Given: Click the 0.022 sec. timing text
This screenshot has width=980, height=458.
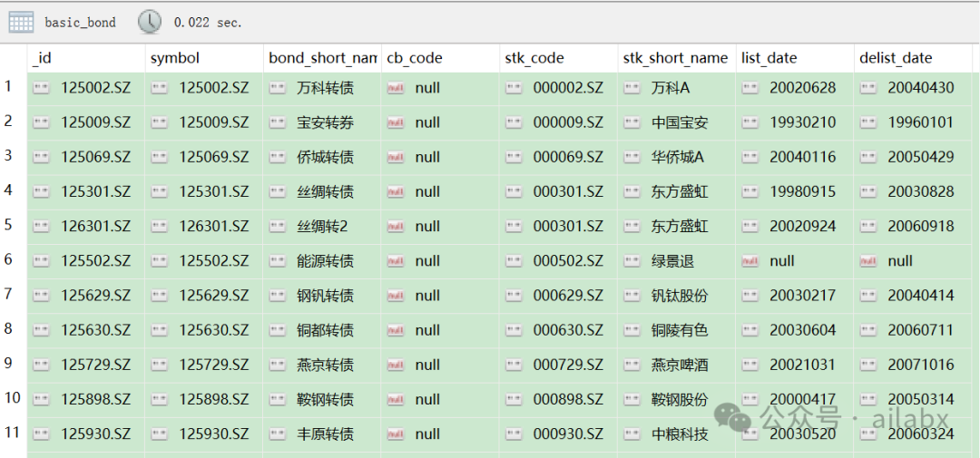Looking at the screenshot, I should [x=208, y=23].
